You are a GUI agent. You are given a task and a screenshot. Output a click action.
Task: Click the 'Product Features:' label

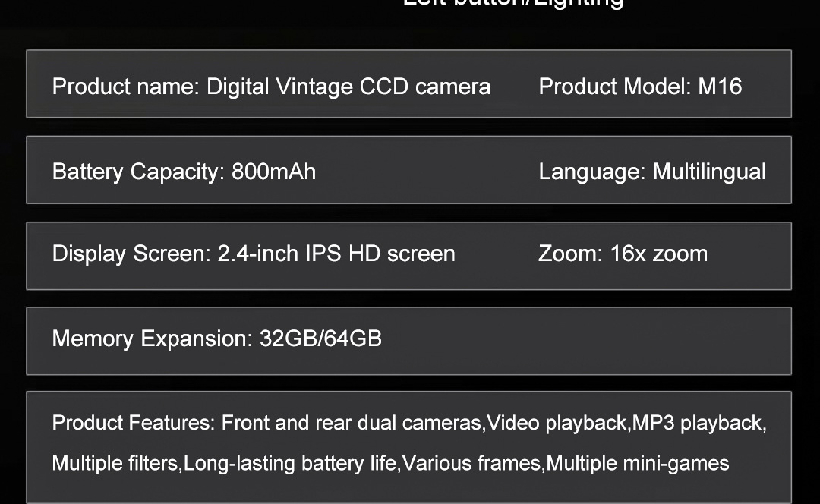click(133, 423)
